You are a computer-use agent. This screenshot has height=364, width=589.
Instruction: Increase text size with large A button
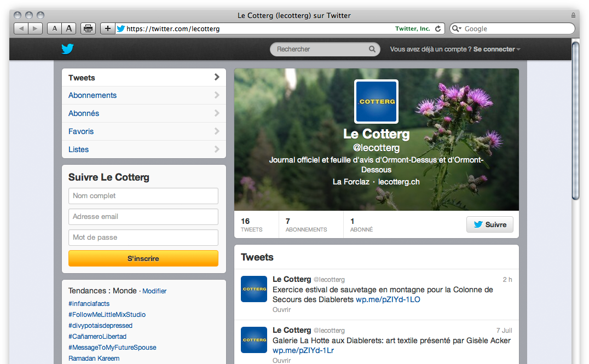pos(69,28)
